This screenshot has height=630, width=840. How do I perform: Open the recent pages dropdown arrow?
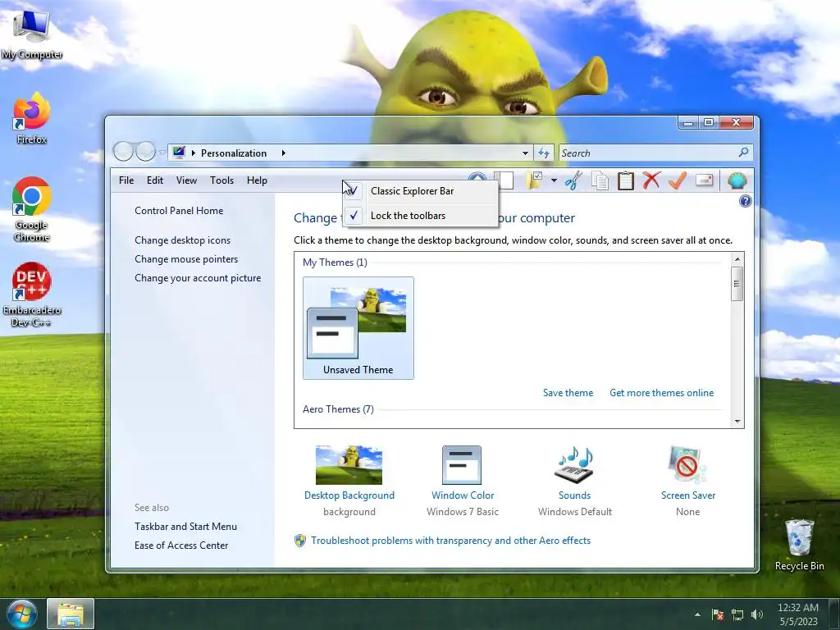(x=162, y=152)
